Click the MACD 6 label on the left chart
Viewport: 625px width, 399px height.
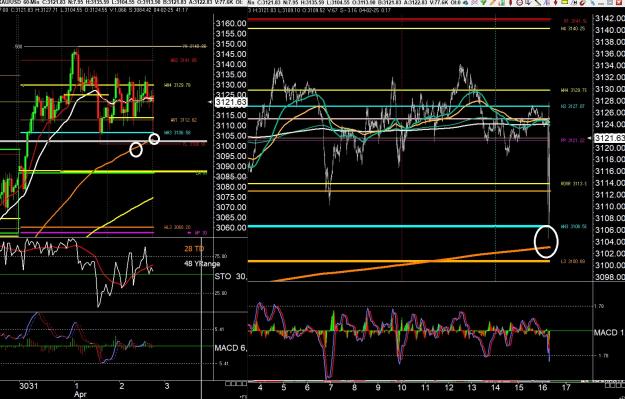(x=230, y=348)
